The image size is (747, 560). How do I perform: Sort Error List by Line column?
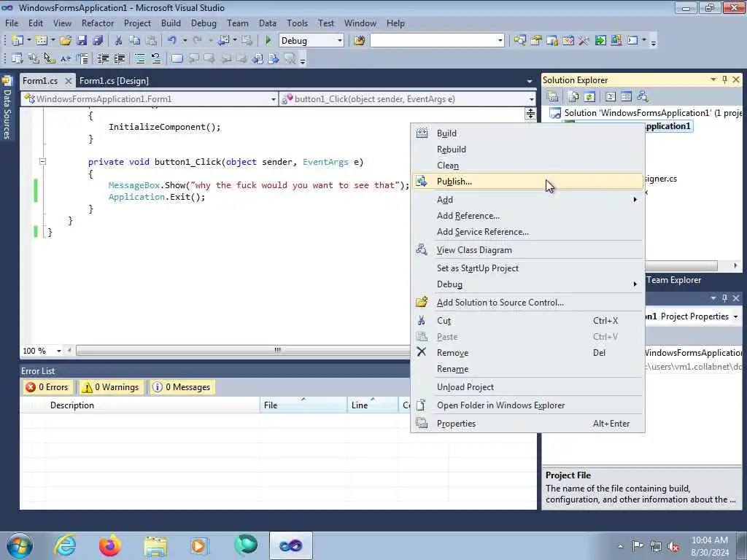coord(373,405)
